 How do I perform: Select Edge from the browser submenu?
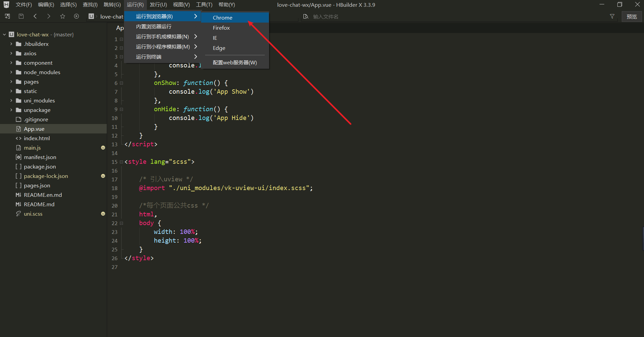coord(235,48)
